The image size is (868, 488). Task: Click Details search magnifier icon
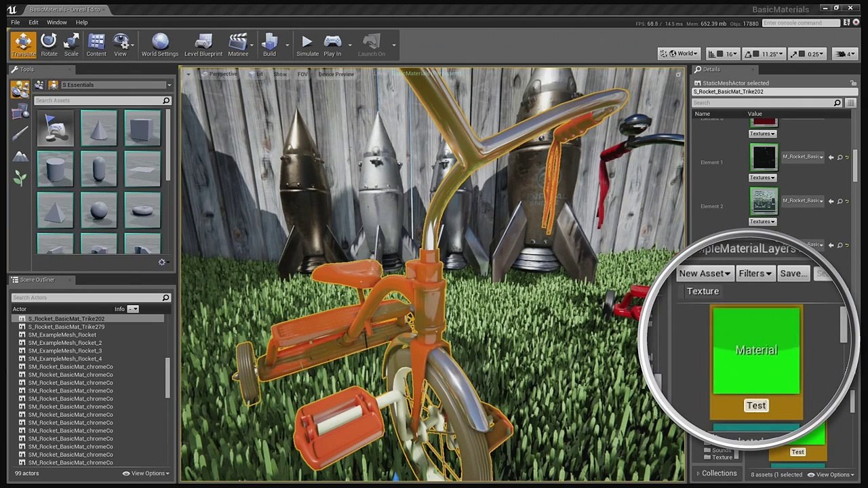pyautogui.click(x=837, y=103)
